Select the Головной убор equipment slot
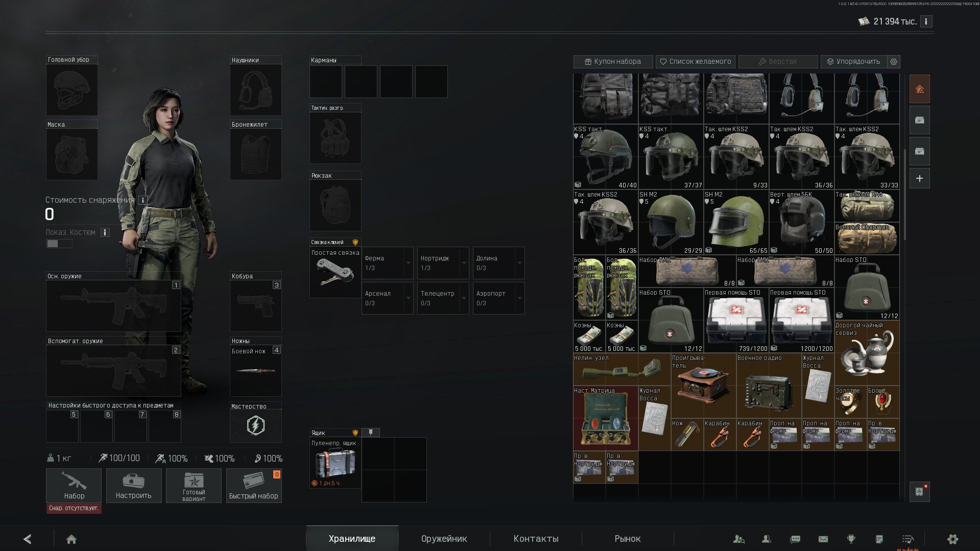 point(71,89)
